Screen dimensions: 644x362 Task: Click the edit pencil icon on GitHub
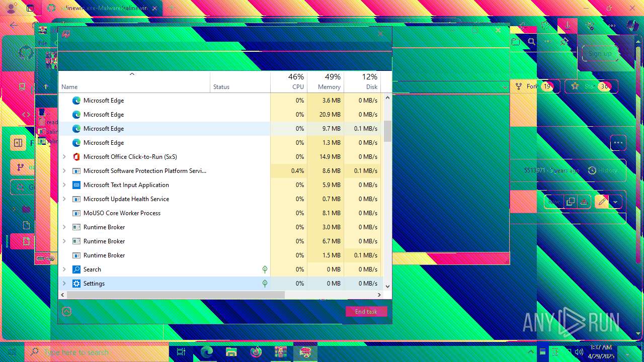click(x=601, y=202)
